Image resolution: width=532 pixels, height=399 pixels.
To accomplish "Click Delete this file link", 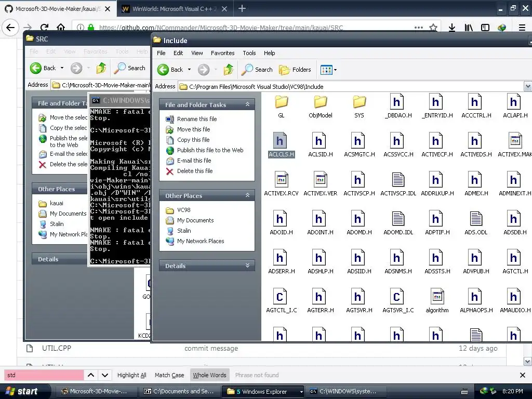I will point(195,171).
